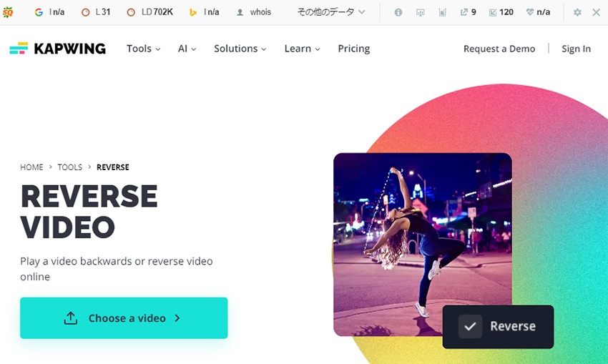The width and height of the screenshot is (608, 364).
Task: Click the upload icon in Choose a video button
Action: [70, 318]
